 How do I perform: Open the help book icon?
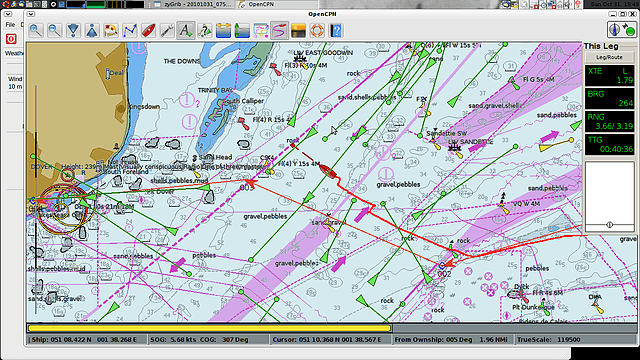point(336,30)
